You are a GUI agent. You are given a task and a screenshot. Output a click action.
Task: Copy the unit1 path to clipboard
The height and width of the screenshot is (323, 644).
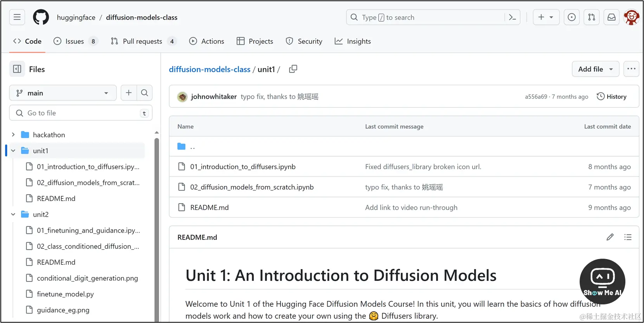pyautogui.click(x=293, y=69)
